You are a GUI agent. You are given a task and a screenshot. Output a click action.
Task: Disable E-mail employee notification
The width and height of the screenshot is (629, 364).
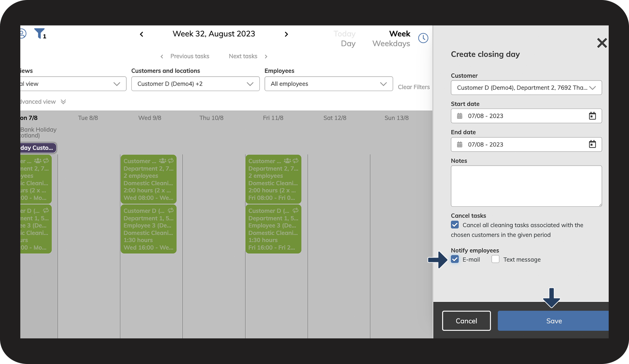[x=455, y=259]
